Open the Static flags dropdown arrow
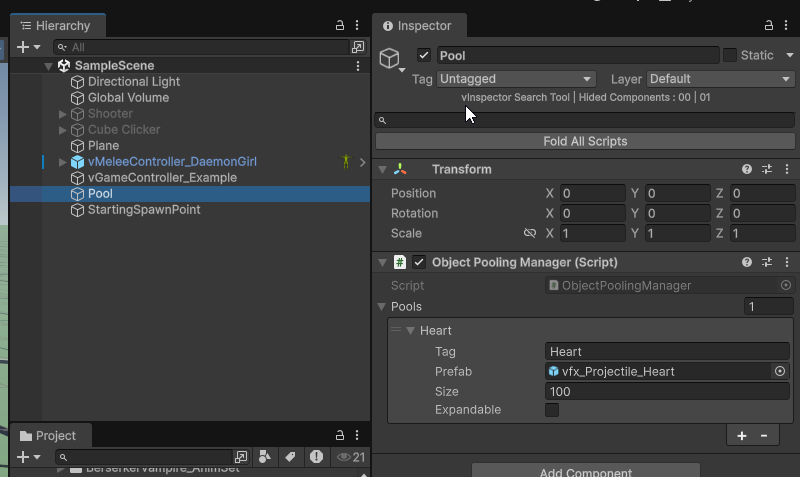The height and width of the screenshot is (477, 800). pos(790,55)
